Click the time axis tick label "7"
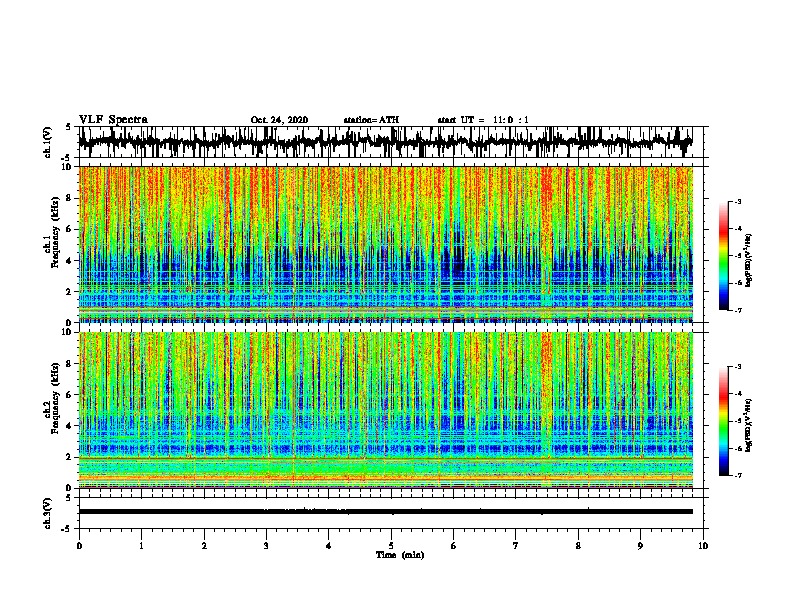Viewport: 792px width, 612px height. click(x=516, y=546)
